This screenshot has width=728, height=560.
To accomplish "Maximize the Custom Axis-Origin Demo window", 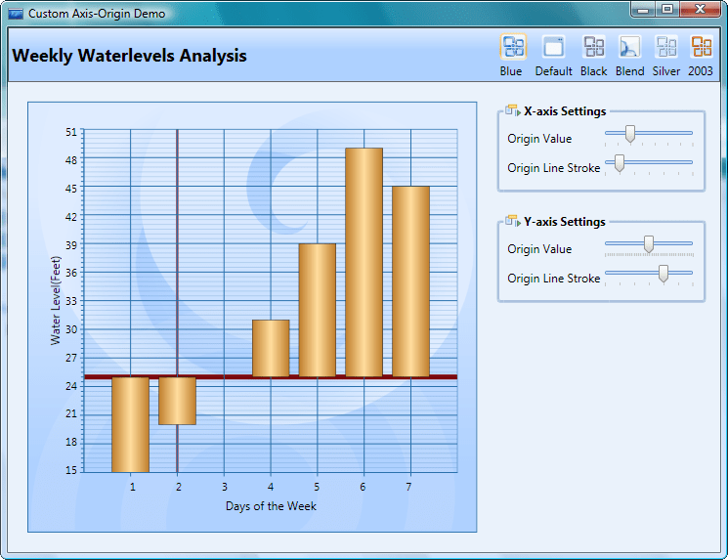I will click(667, 10).
